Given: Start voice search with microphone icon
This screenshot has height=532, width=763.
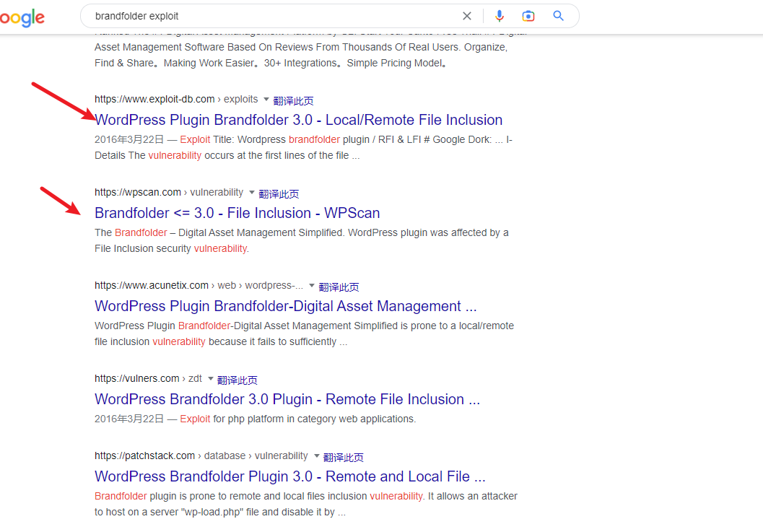Looking at the screenshot, I should tap(499, 16).
